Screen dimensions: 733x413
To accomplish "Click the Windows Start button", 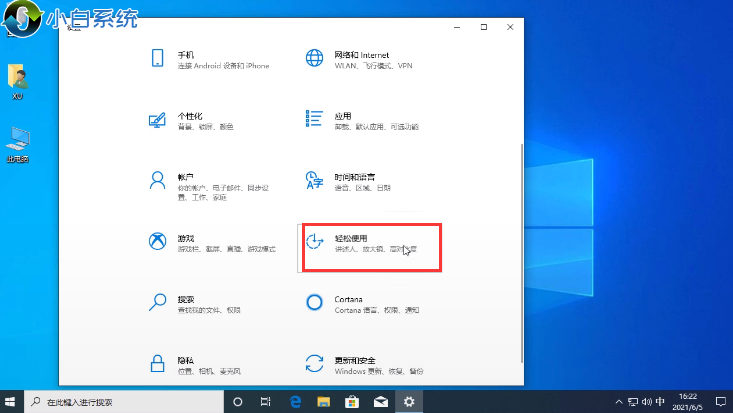I will coord(11,401).
